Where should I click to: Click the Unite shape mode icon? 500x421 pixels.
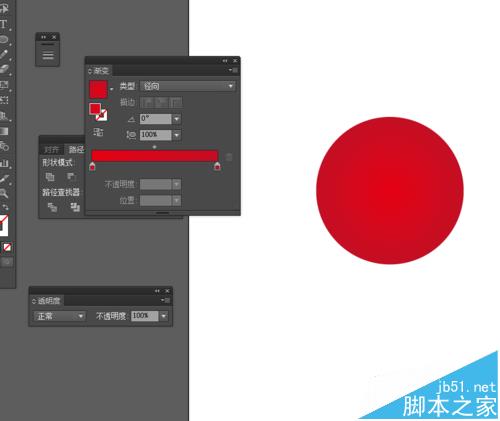[x=50, y=177]
